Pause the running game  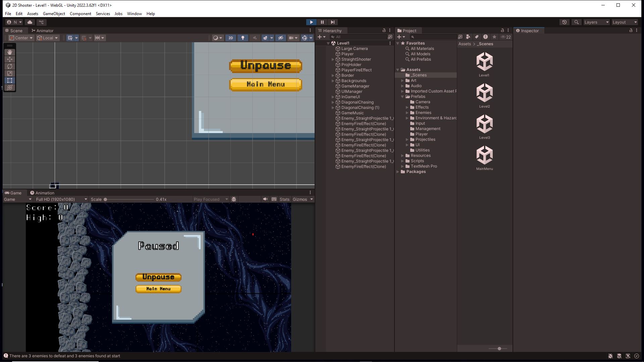(x=322, y=22)
